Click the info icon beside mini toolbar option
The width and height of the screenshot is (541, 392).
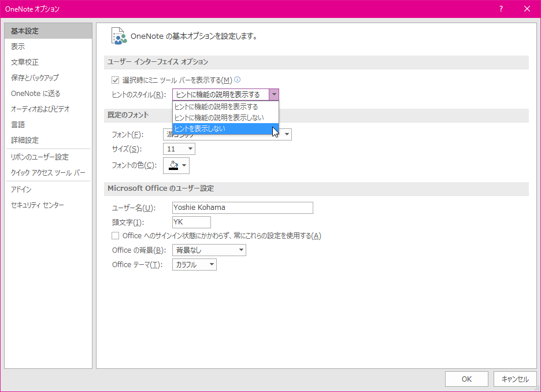click(237, 80)
